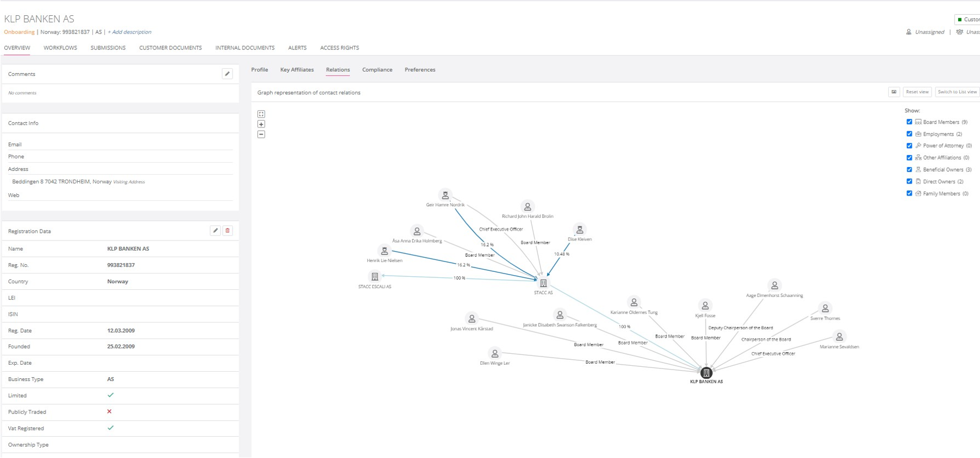980x458 pixels.
Task: Click the Reset view button
Action: 917,92
